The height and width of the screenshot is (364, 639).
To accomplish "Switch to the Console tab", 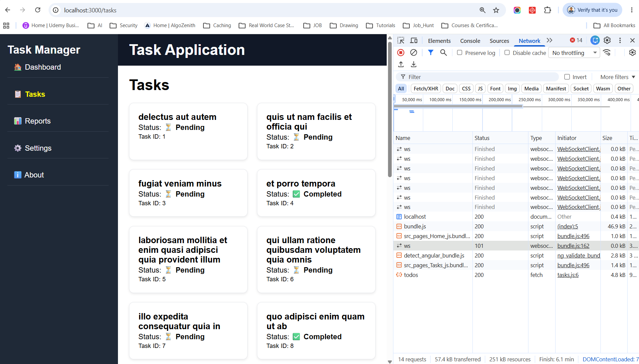I will pos(470,41).
